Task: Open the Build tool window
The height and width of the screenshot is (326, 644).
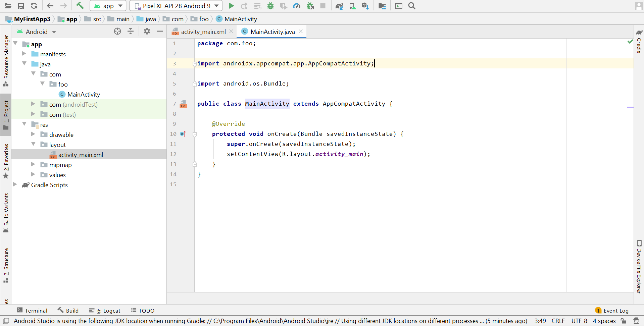Action: [x=68, y=311]
